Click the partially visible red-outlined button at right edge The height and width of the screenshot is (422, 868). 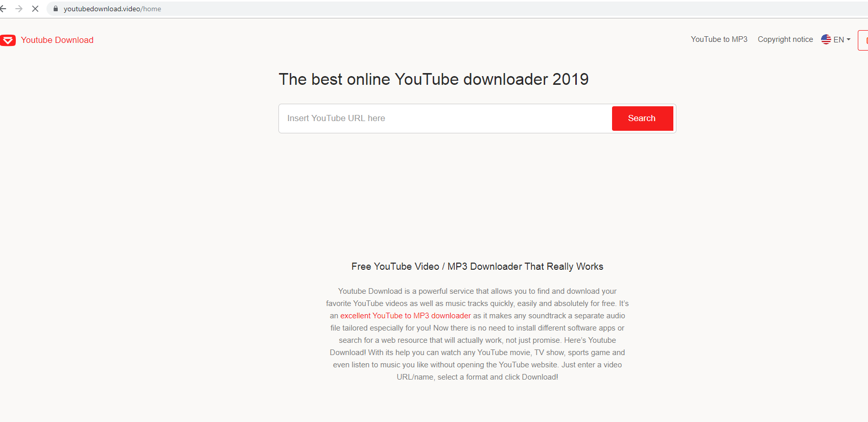863,40
